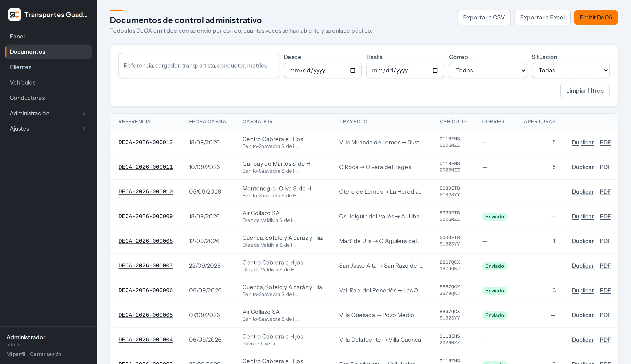The width and height of the screenshot is (631, 364).
Task: Focus the reference search field
Action: point(199,66)
